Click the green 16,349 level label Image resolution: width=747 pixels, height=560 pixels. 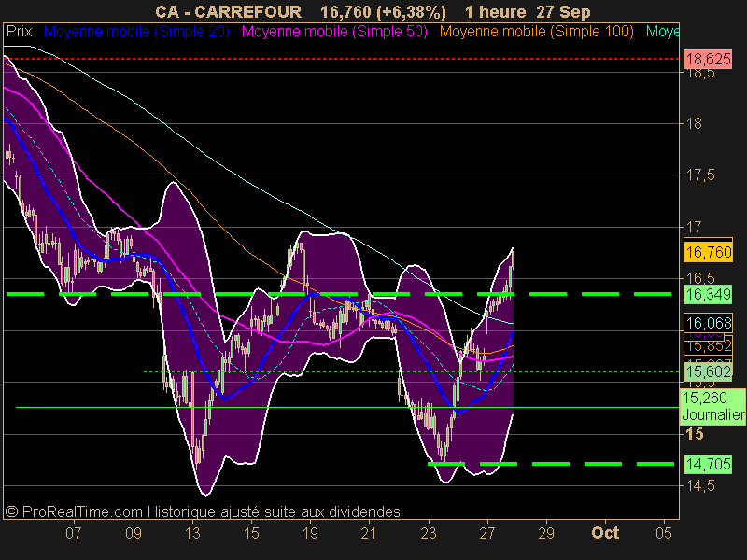point(709,294)
